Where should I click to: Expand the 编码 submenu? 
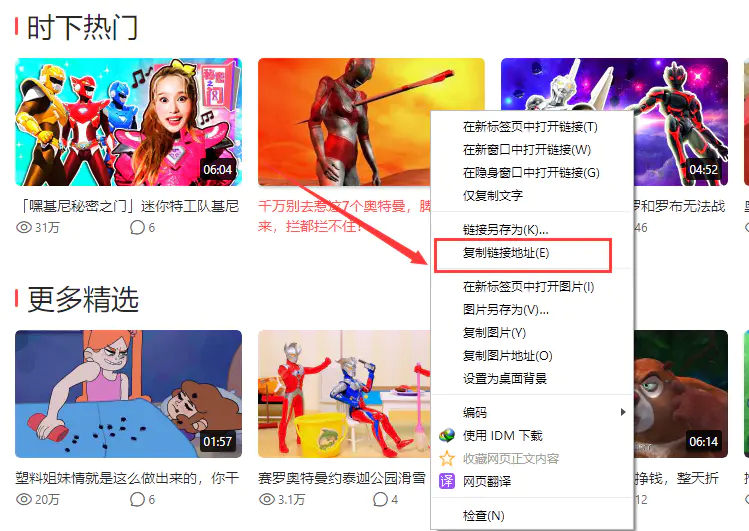533,412
